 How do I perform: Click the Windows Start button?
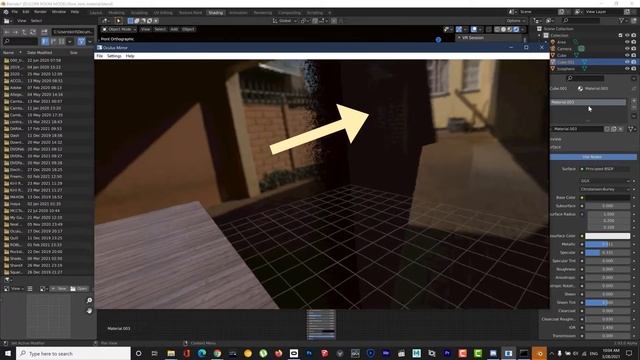click(x=8, y=353)
